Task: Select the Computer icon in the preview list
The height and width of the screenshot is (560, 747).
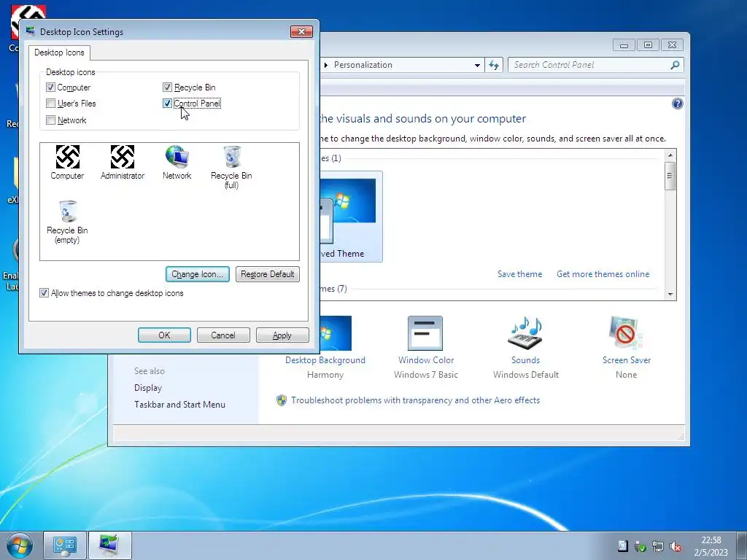Action: [x=67, y=163]
